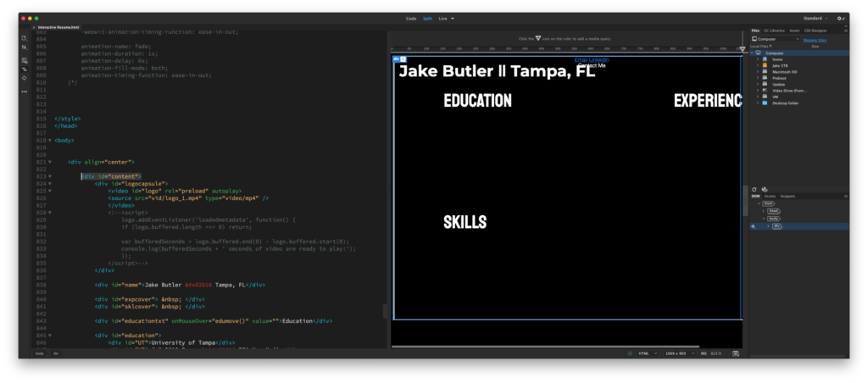Viewport: 868px width, 383px height.
Task: Switch to the CSS Designer tab
Action: (815, 31)
